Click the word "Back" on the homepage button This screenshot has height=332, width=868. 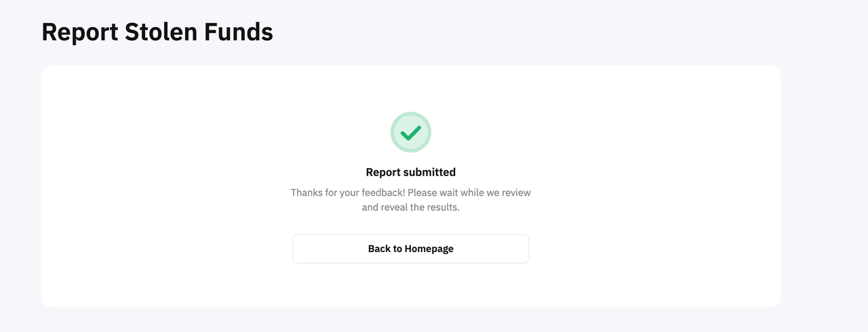pos(379,249)
